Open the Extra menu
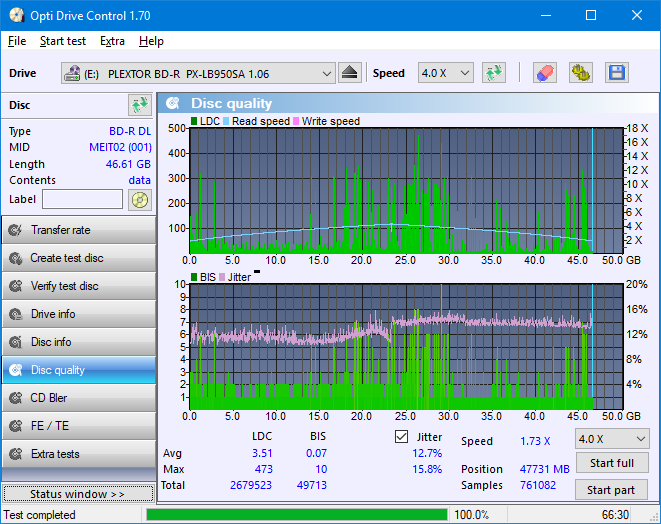The image size is (661, 524). click(x=112, y=41)
